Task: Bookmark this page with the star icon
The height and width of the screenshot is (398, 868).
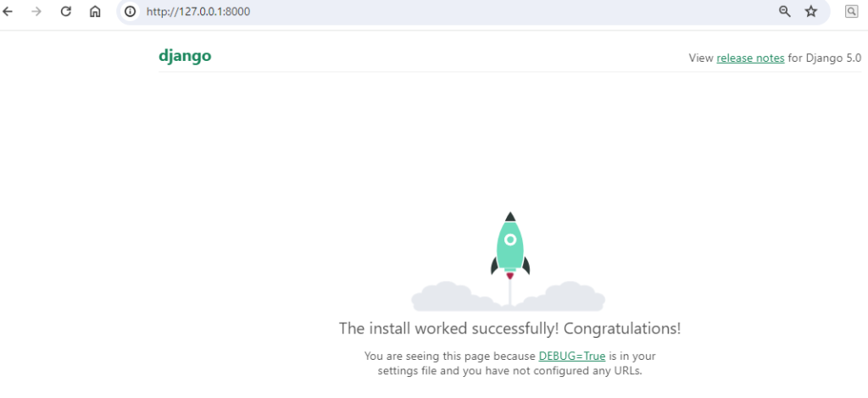Action: [811, 12]
